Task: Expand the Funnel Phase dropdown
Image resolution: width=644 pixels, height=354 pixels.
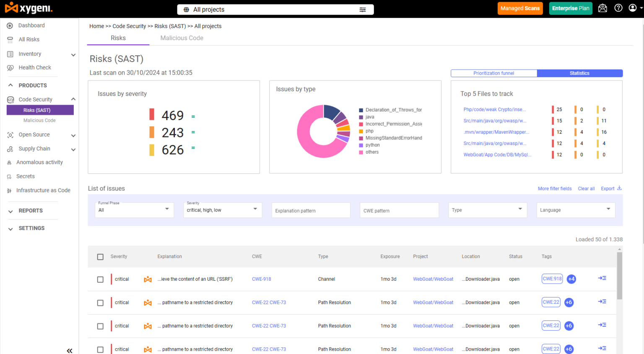Action: click(x=134, y=209)
